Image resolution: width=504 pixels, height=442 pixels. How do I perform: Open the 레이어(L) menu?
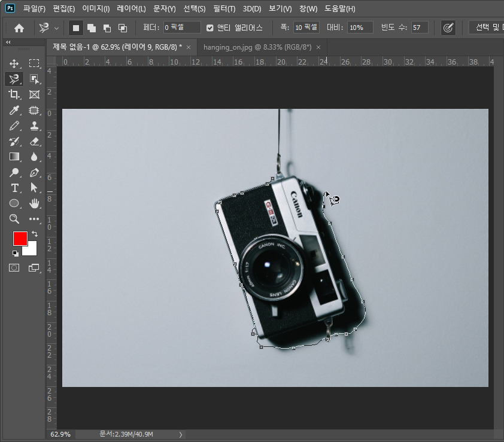pyautogui.click(x=131, y=9)
